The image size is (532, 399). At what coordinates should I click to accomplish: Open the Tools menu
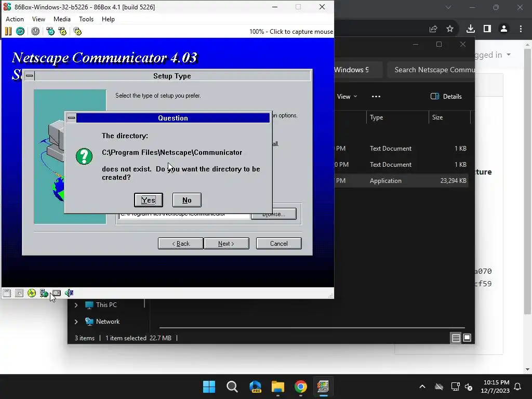(86, 19)
